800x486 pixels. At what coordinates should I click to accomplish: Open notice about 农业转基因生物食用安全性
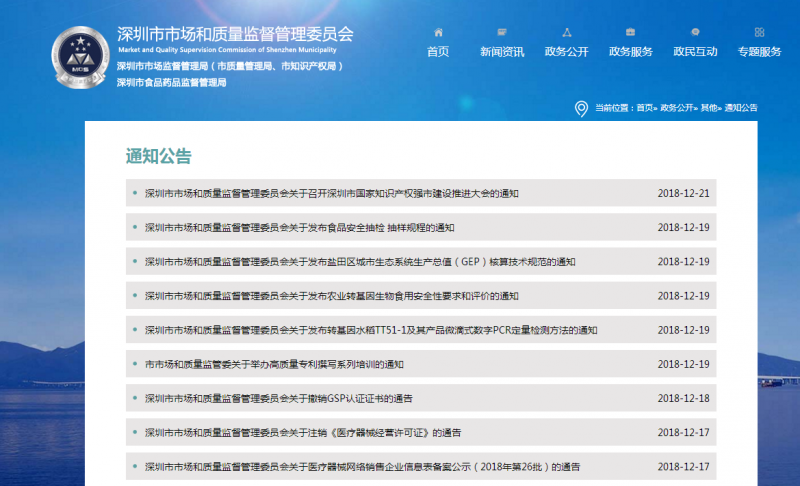click(332, 296)
